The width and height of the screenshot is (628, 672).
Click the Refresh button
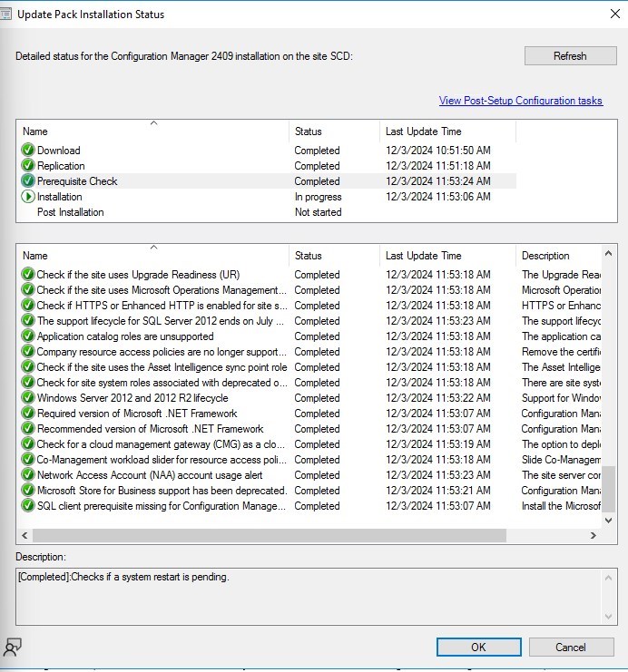tap(571, 56)
